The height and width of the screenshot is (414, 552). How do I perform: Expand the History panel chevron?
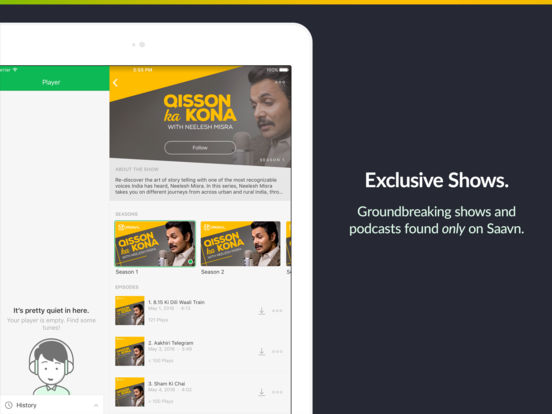point(96,406)
